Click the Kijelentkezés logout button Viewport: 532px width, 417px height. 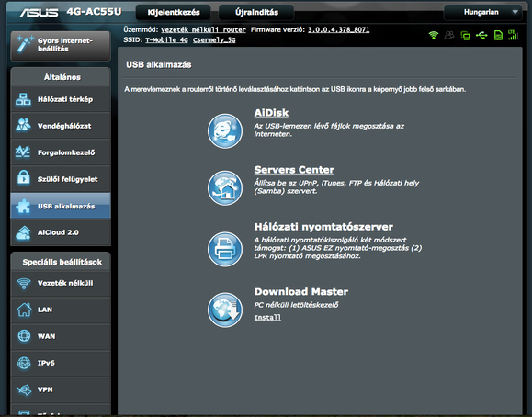click(174, 12)
